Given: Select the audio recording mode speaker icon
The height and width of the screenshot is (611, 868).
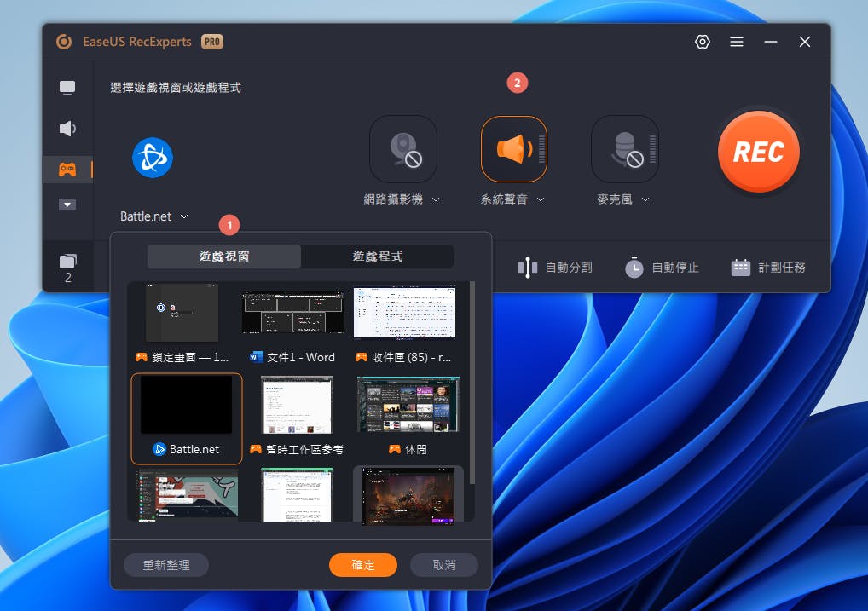Looking at the screenshot, I should click(x=67, y=129).
